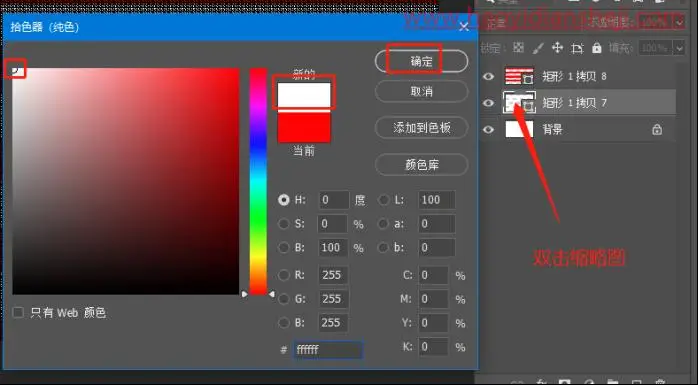Viewport: 698px width, 385px height.
Task: Select the R red radio button
Action: pyautogui.click(x=284, y=275)
